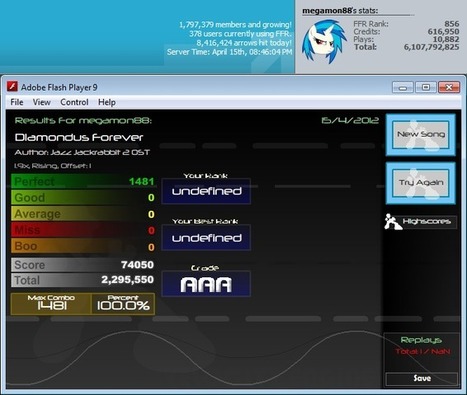
Task: Open the Highscores list
Action: pos(426,221)
